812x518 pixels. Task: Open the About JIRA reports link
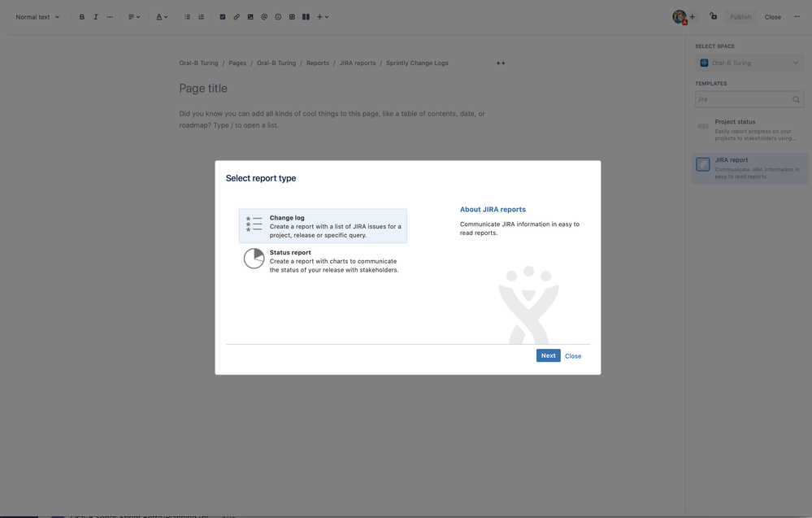click(493, 209)
